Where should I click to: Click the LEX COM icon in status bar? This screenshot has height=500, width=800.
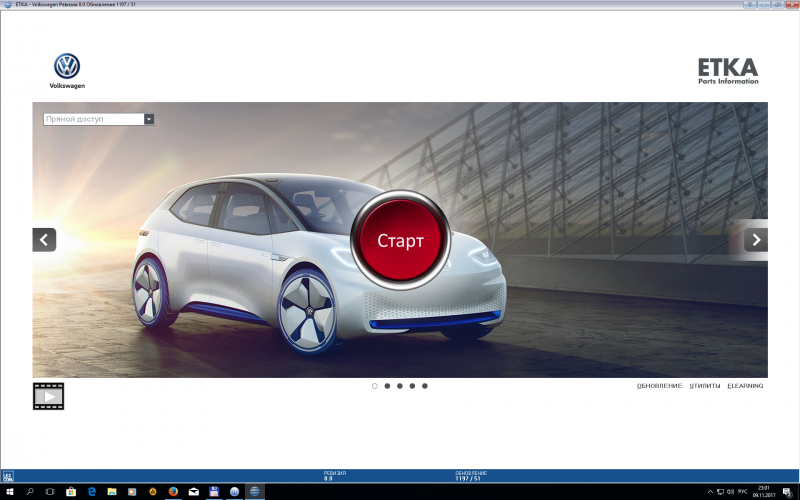click(x=8, y=477)
